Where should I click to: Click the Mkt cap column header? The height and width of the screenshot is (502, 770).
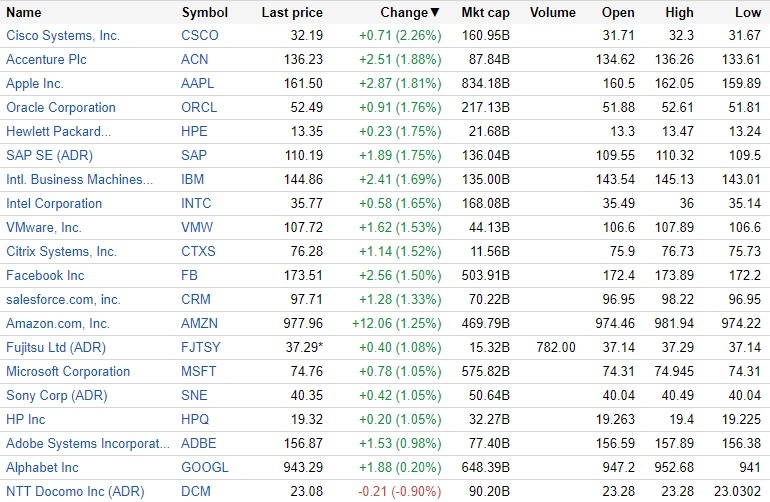(485, 13)
